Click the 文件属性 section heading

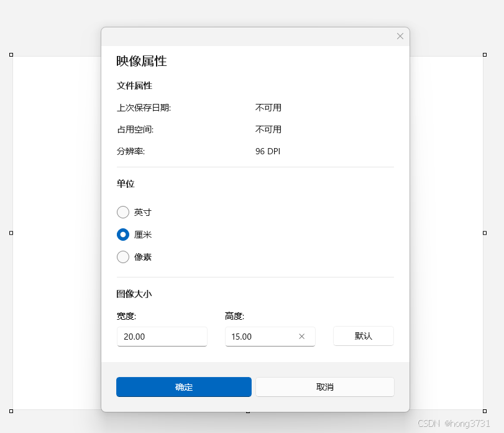[x=134, y=86]
